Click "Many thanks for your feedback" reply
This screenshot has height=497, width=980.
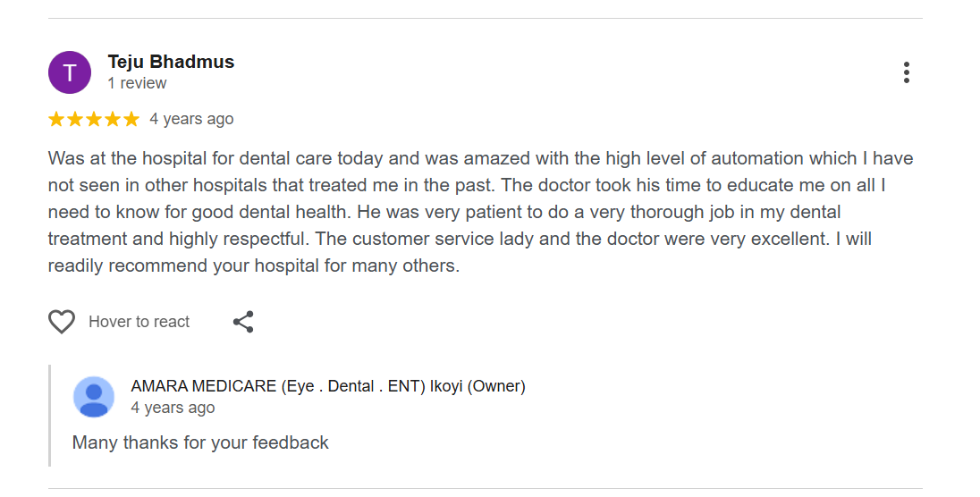[200, 442]
